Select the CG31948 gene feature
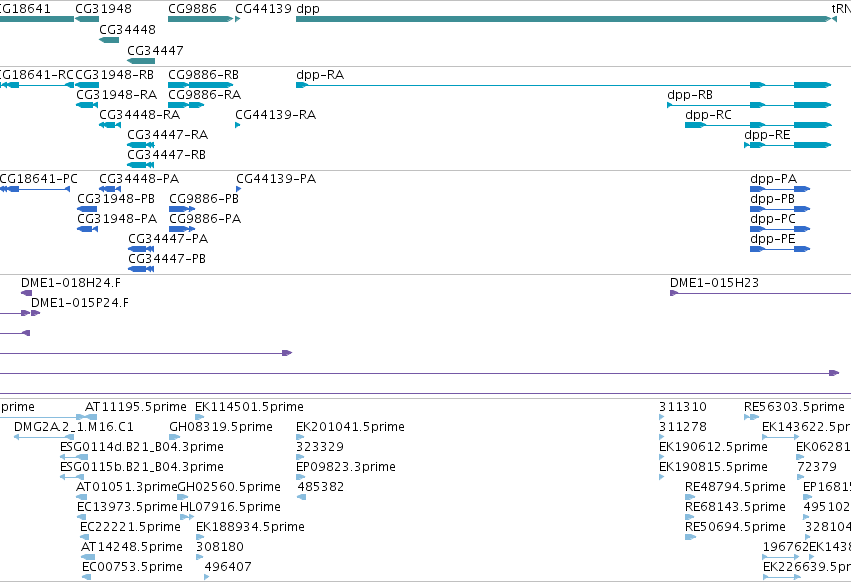Screen dimensions: 851x582 (87, 19)
